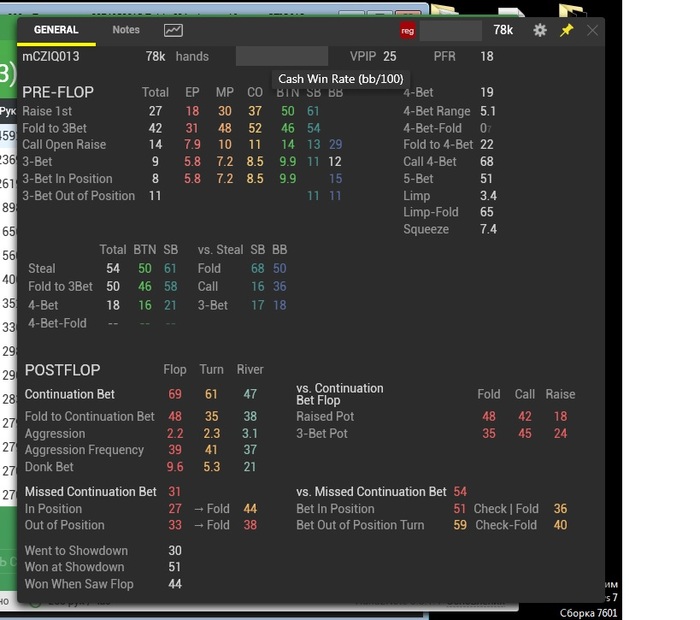Viewport: 700px width, 620px height.
Task: Click the vs. Steal Call BB value 36
Action: [x=279, y=287]
